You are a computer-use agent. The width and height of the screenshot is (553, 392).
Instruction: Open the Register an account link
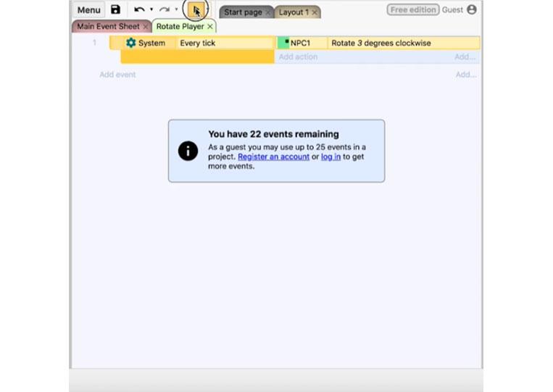(x=273, y=157)
